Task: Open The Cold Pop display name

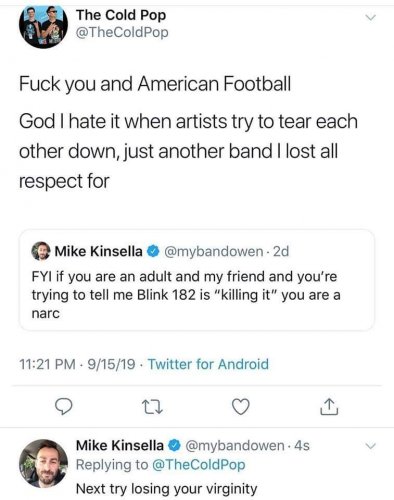Action: 121,15
